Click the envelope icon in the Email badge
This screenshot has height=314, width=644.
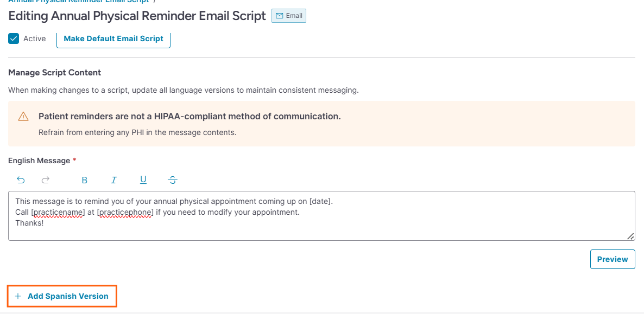(x=280, y=16)
